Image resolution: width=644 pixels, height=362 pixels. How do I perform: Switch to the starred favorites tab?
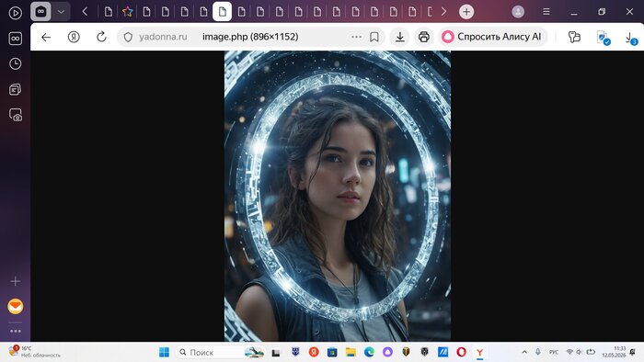tap(127, 11)
